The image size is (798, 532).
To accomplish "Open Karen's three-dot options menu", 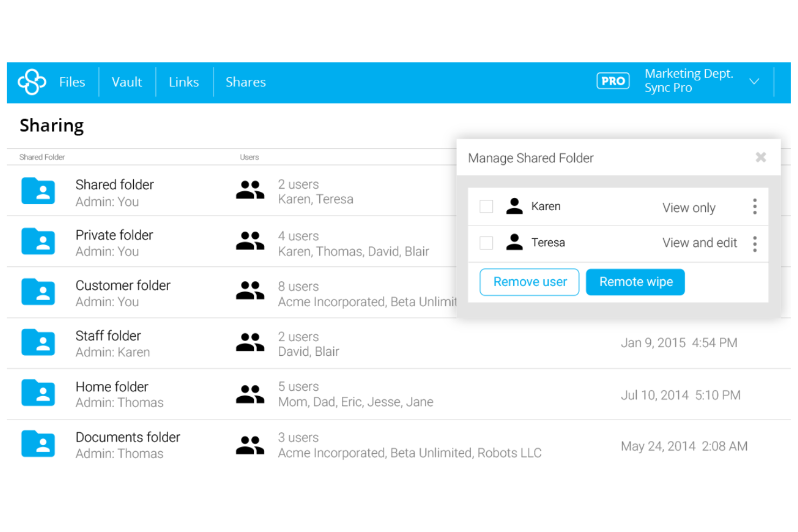I will tap(754, 206).
